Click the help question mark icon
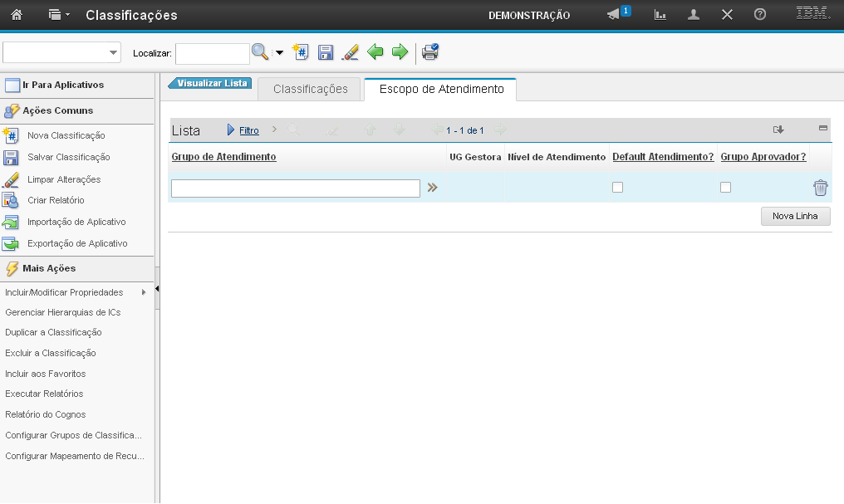 tap(759, 15)
